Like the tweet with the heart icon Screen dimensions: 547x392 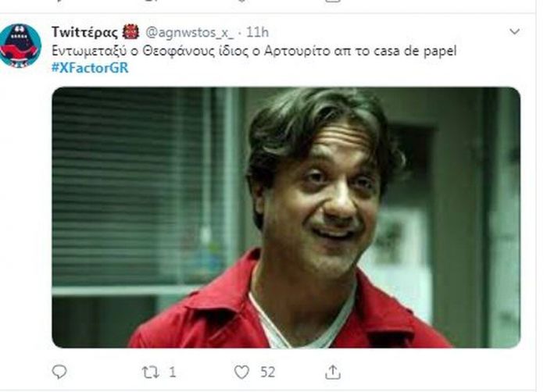point(241,372)
